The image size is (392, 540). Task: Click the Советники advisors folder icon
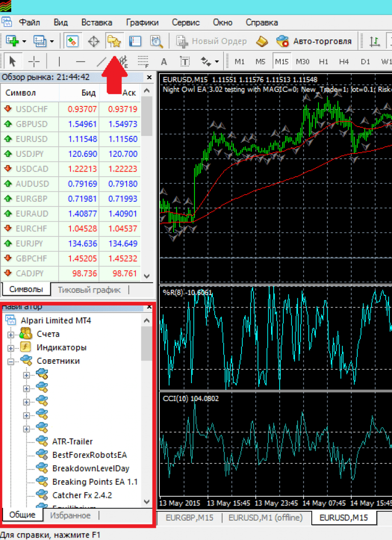(x=26, y=361)
